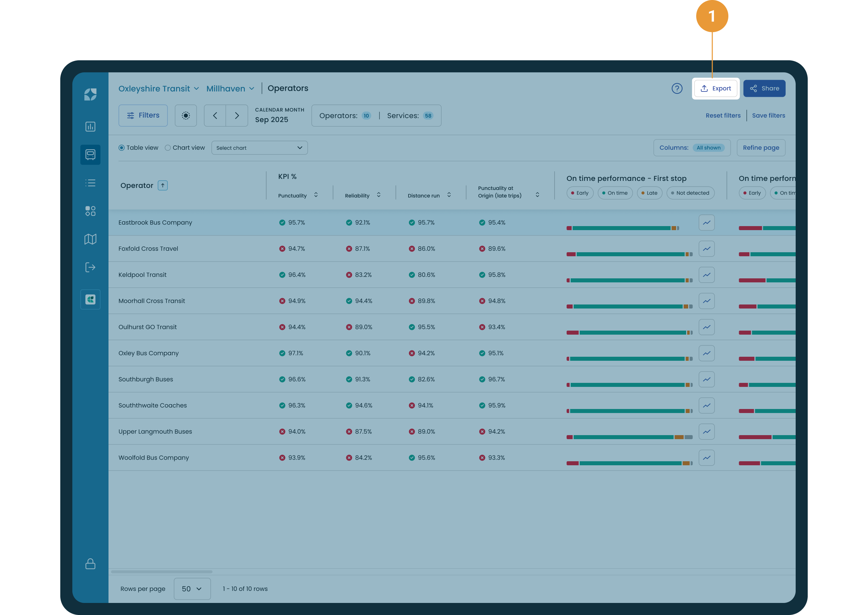The width and height of the screenshot is (868, 615).
Task: Click the lock icon at sidebar bottom
Action: pyautogui.click(x=90, y=563)
